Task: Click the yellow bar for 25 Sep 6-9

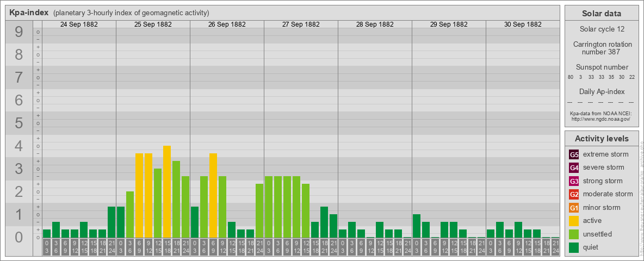Action: pos(139,195)
